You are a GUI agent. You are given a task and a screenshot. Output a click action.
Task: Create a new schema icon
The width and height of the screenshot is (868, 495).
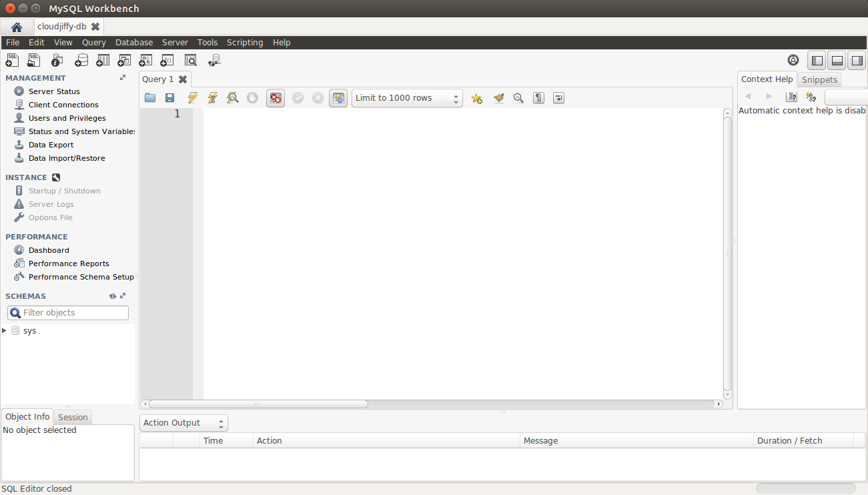pyautogui.click(x=81, y=61)
